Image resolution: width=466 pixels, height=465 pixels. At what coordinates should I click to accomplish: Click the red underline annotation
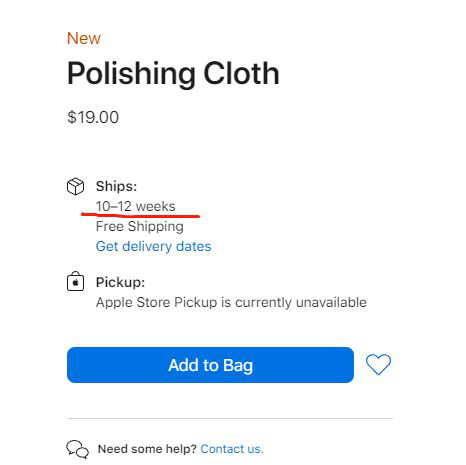coord(140,215)
